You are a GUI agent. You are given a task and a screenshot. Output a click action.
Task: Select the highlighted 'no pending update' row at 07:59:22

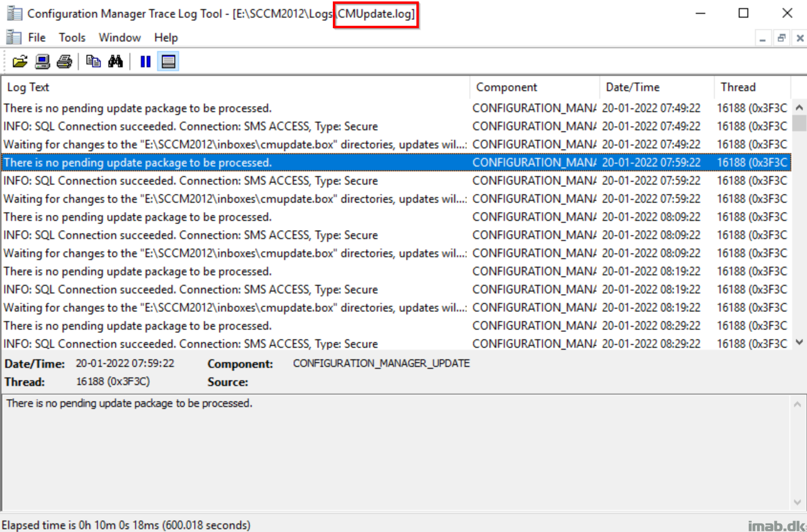[396, 163]
